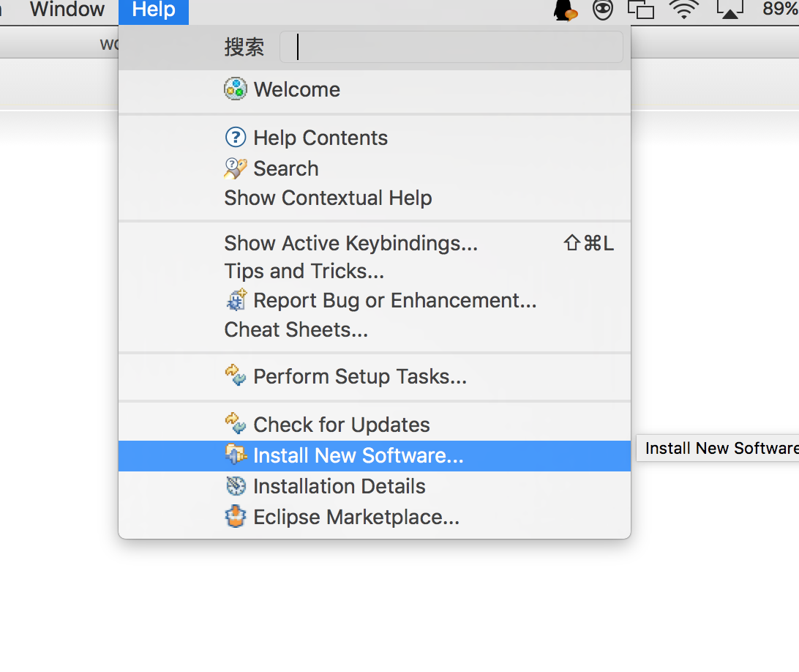
Task: Select Perform Setup Tasks... text
Action: (360, 376)
